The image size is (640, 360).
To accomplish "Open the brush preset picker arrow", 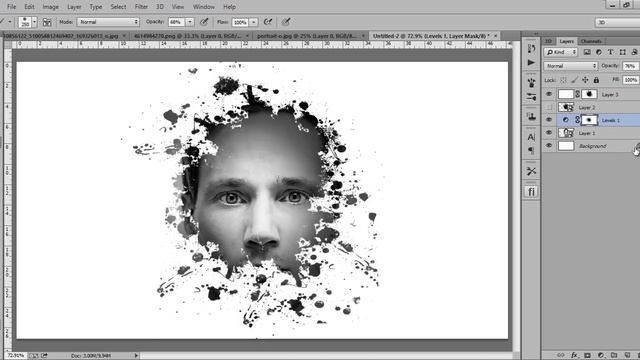I will [35, 22].
